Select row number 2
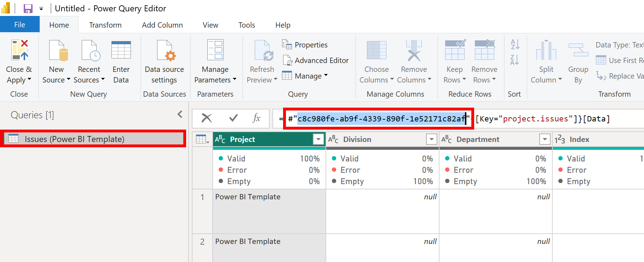 pos(202,248)
